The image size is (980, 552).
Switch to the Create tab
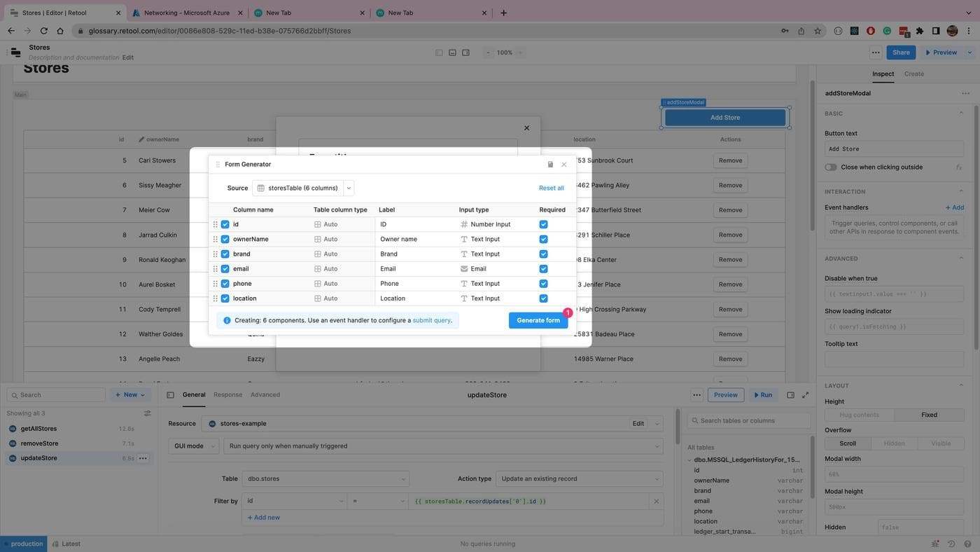913,74
